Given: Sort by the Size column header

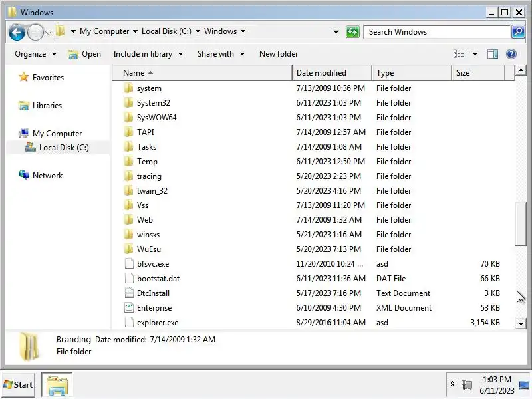Looking at the screenshot, I should click(x=479, y=73).
